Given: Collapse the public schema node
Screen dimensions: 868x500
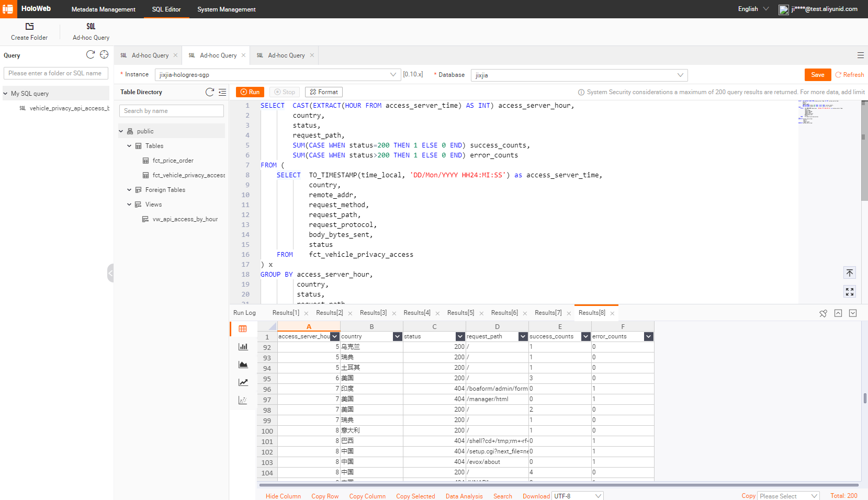Looking at the screenshot, I should point(121,131).
